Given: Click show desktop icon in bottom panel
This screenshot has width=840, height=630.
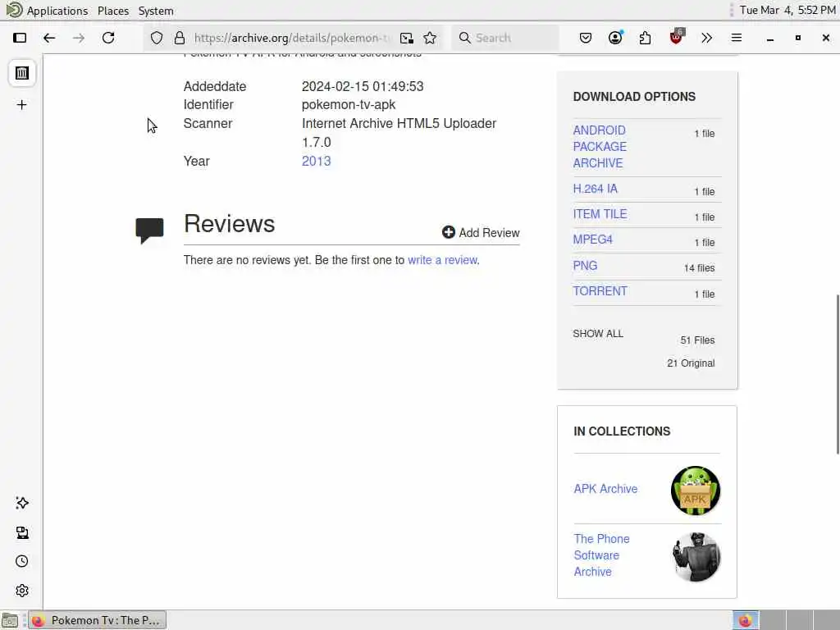Looking at the screenshot, I should pyautogui.click(x=10, y=620).
